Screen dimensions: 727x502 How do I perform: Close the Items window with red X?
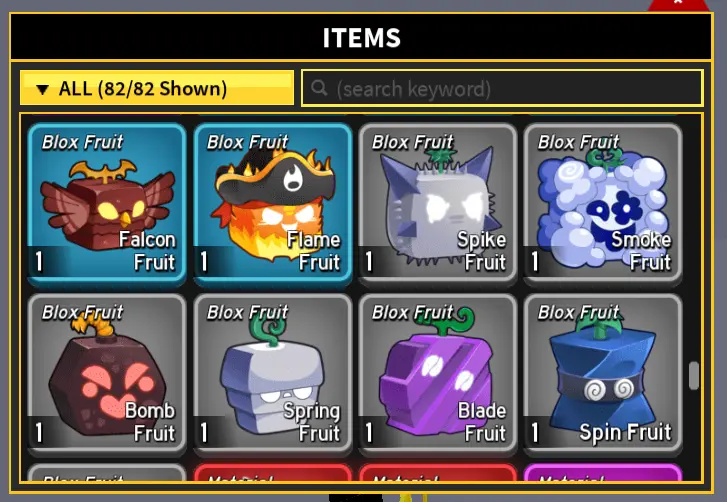pyautogui.click(x=678, y=4)
